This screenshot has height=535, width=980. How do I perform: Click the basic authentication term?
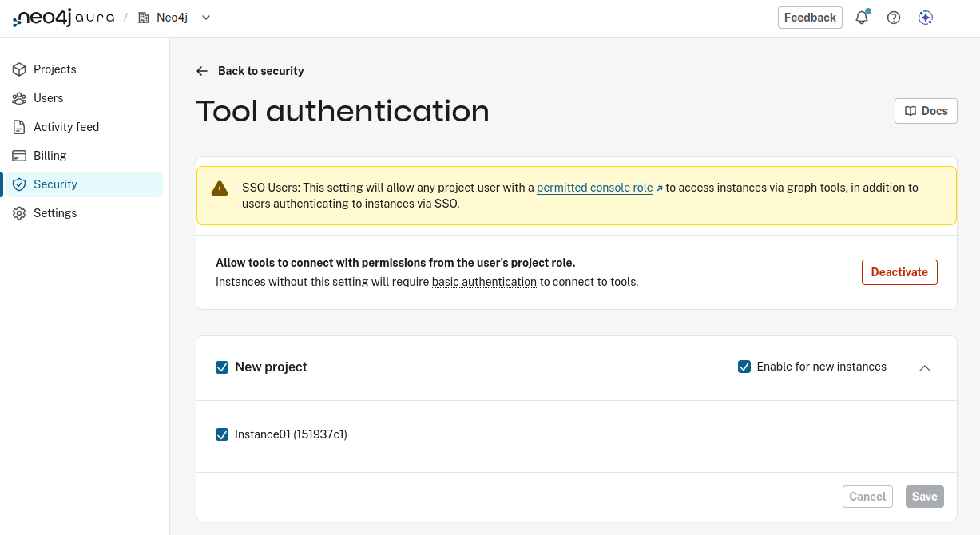click(x=484, y=282)
